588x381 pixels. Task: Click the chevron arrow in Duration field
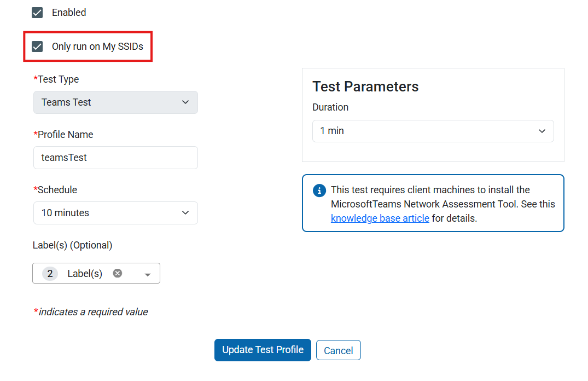(x=542, y=131)
